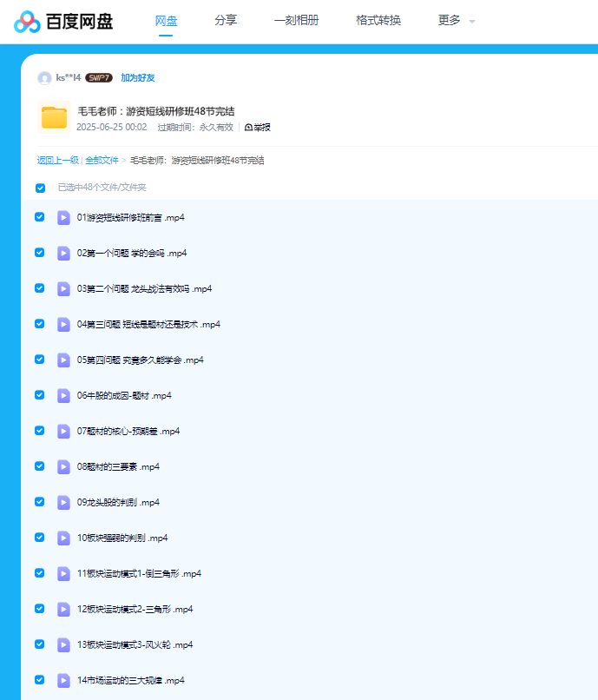Click video icon for 02第一个问题 学的会吗
The image size is (598, 700).
coord(63,253)
